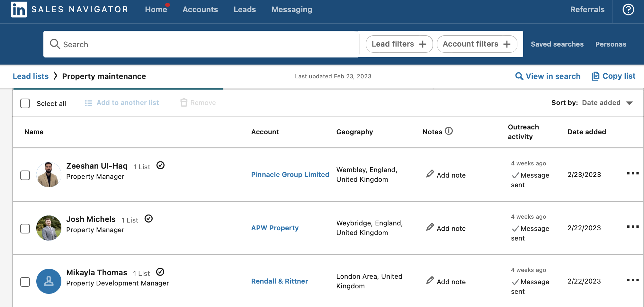Click the Remove text button

click(x=203, y=103)
